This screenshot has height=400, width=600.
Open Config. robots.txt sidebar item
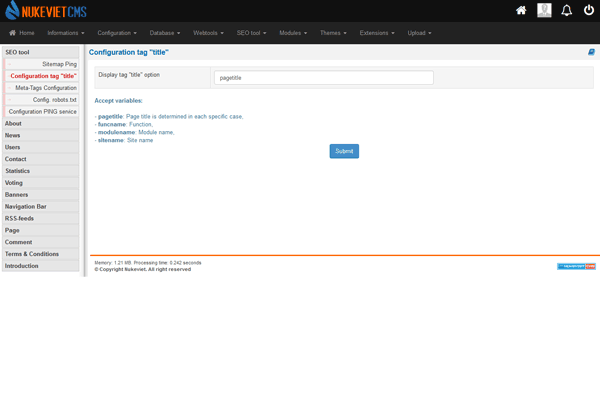[x=42, y=100]
